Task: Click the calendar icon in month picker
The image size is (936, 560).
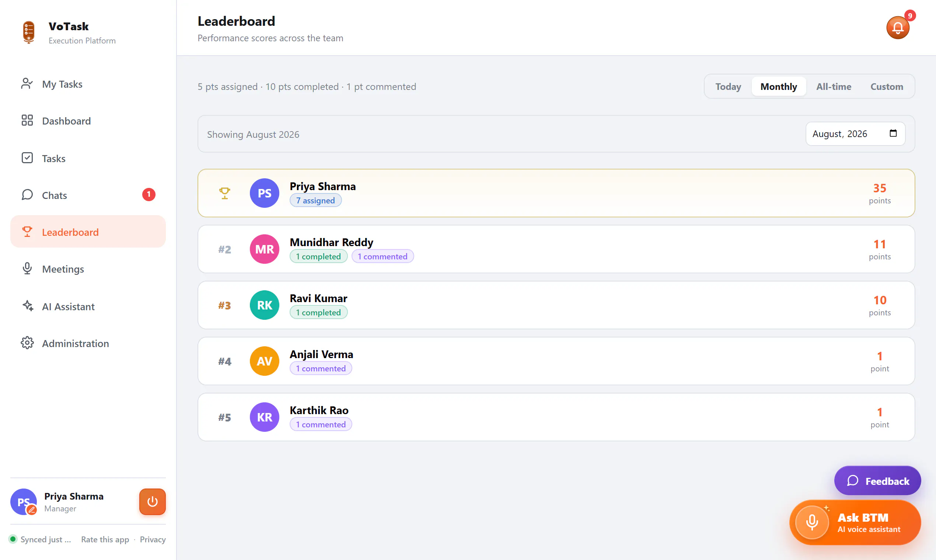Action: [x=893, y=133]
